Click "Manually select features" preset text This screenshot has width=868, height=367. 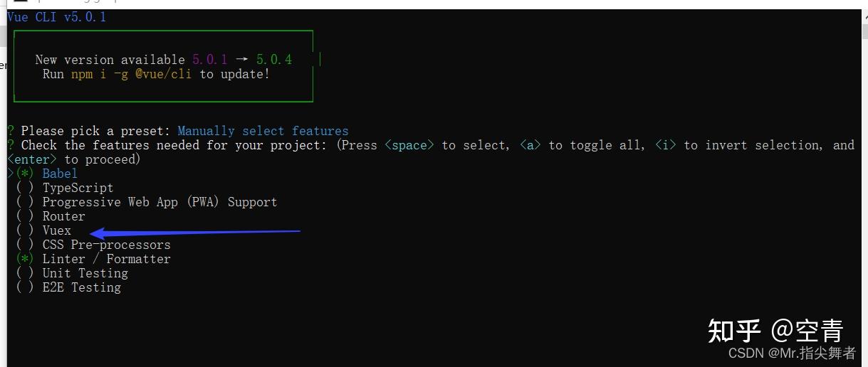coord(263,131)
